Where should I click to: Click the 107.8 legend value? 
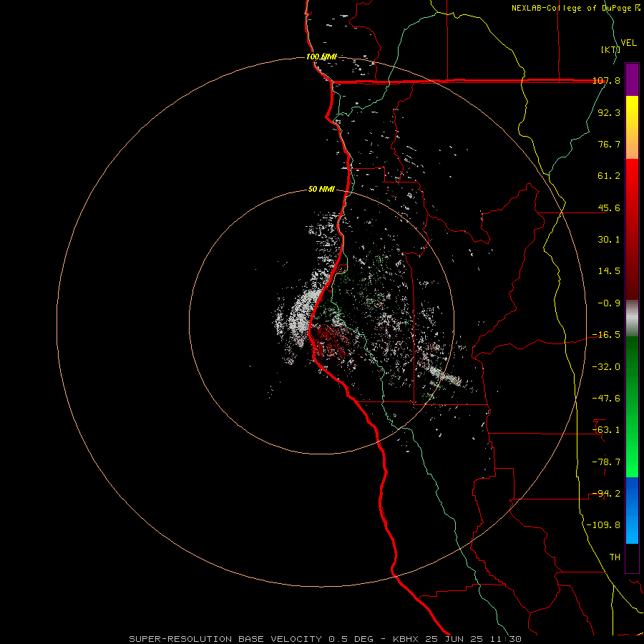(606, 80)
